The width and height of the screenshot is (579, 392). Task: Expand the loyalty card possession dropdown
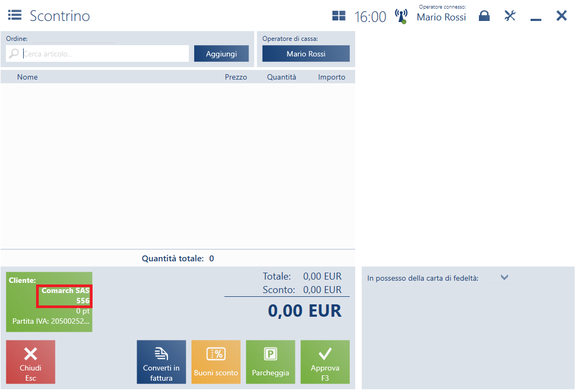pos(504,277)
